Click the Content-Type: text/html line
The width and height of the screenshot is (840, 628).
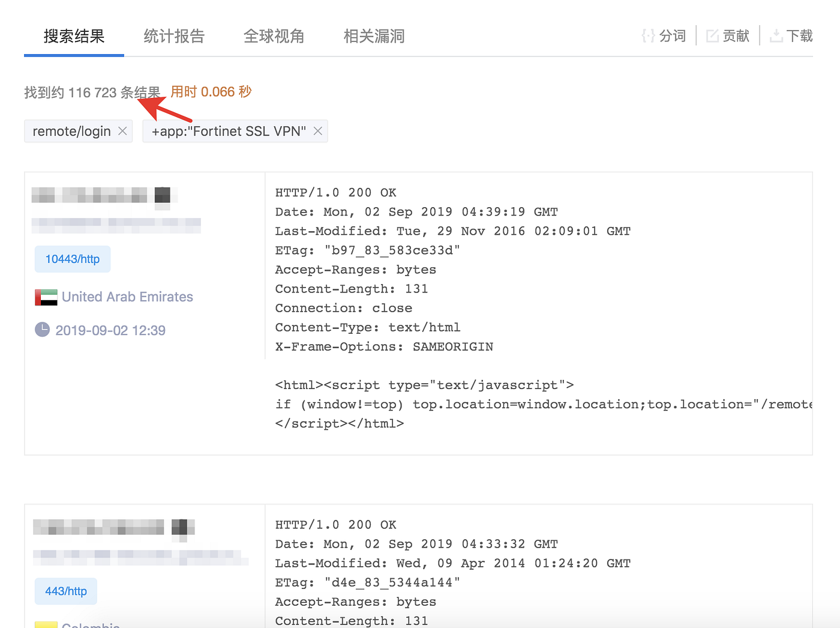[368, 327]
